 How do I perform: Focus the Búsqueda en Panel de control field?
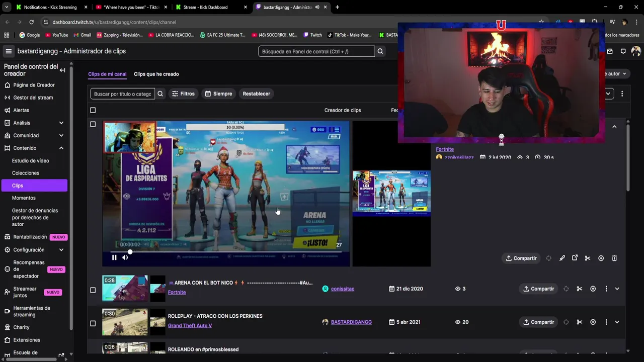tap(316, 51)
